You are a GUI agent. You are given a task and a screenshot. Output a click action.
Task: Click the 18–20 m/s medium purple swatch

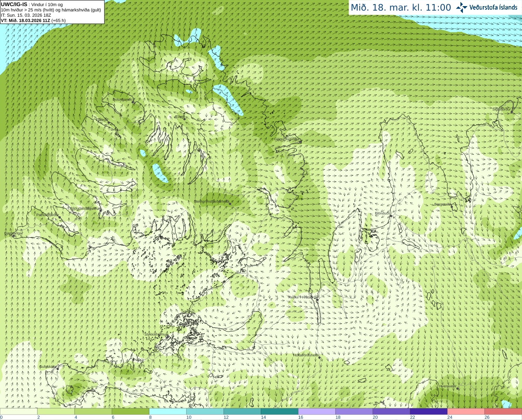pyautogui.click(x=354, y=411)
